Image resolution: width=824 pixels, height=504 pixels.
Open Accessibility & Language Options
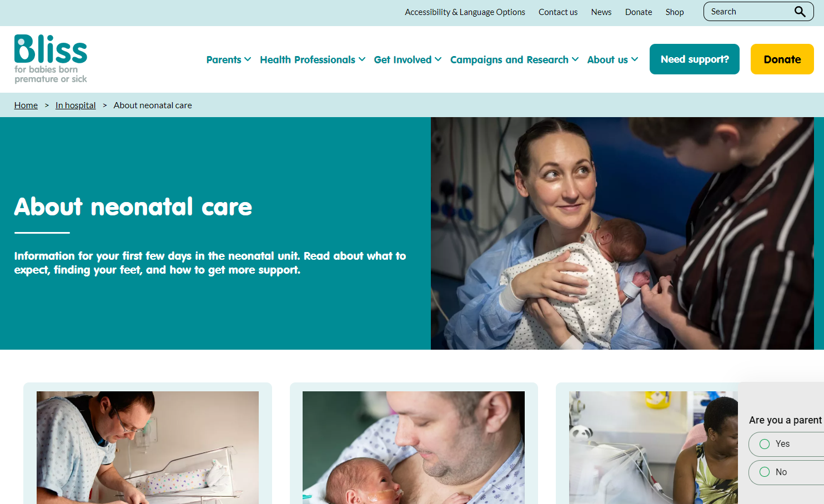[x=465, y=12]
